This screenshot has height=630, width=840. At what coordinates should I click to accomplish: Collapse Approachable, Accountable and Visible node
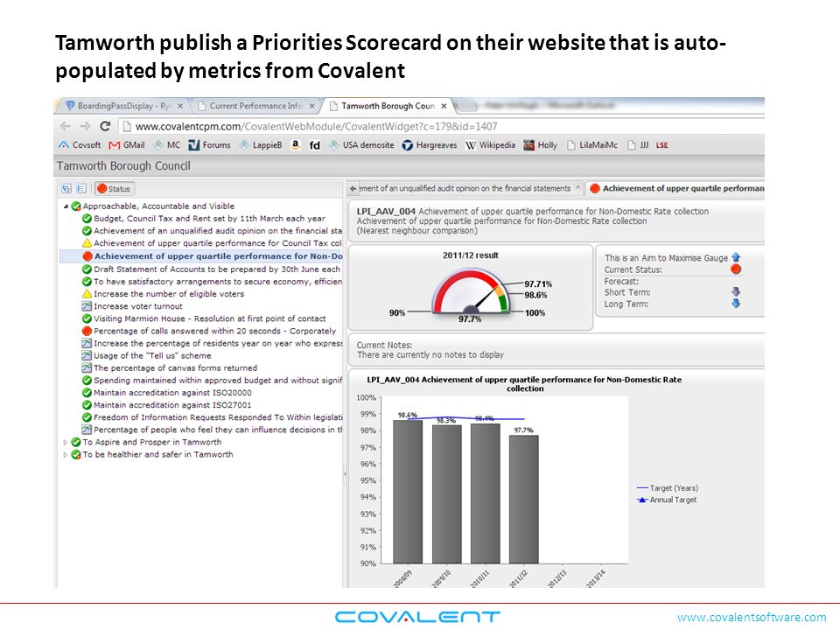66,206
